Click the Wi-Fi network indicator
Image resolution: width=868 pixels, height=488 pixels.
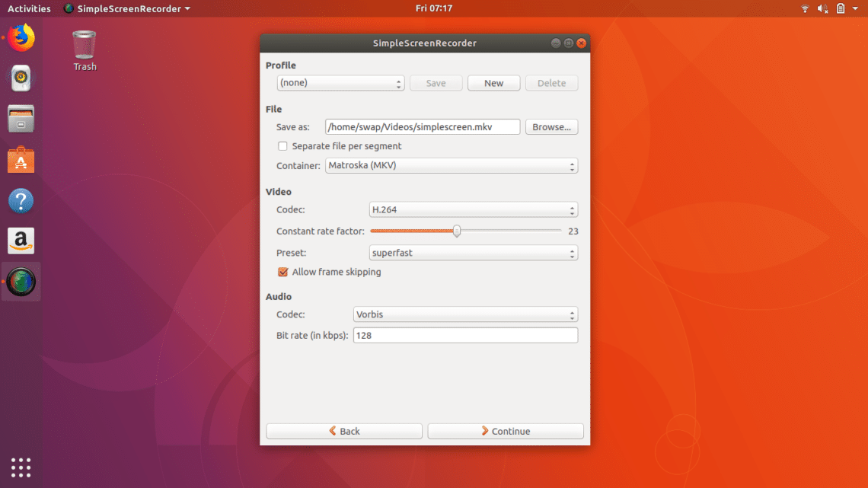[805, 8]
